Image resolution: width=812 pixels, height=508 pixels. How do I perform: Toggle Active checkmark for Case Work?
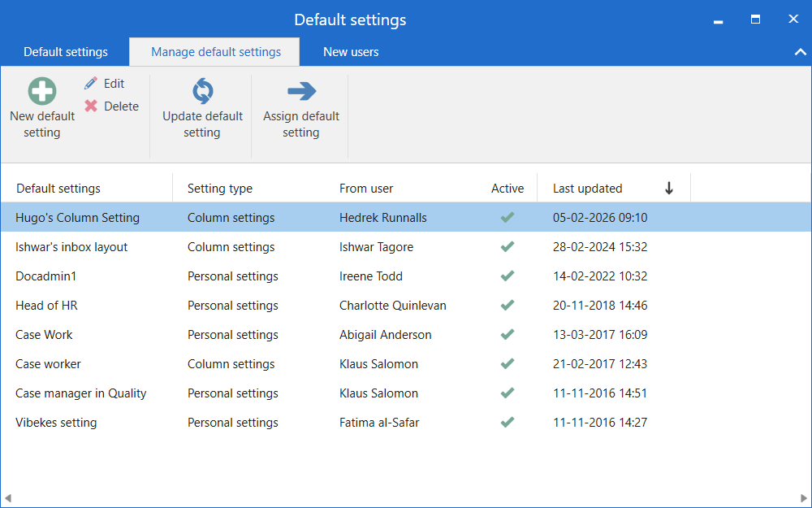508,334
